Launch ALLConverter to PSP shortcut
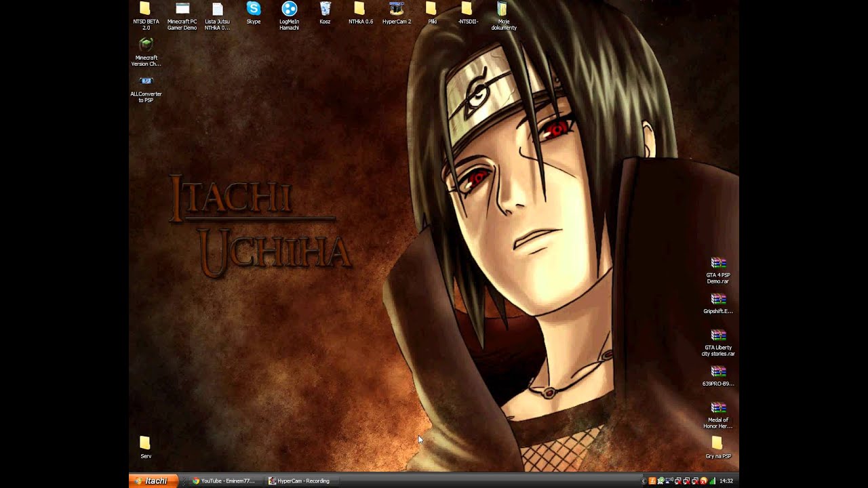This screenshot has width=868, height=488. [x=146, y=89]
